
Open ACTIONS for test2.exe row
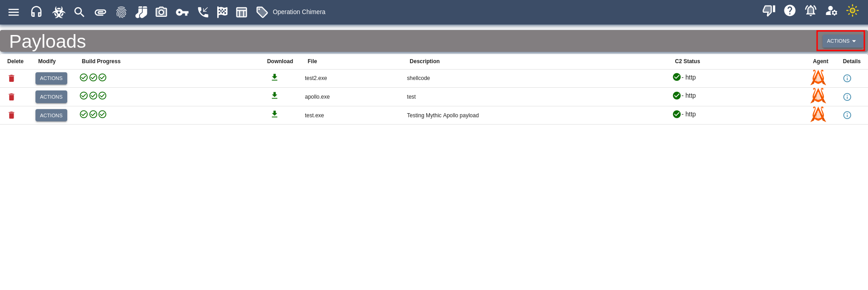(x=51, y=78)
